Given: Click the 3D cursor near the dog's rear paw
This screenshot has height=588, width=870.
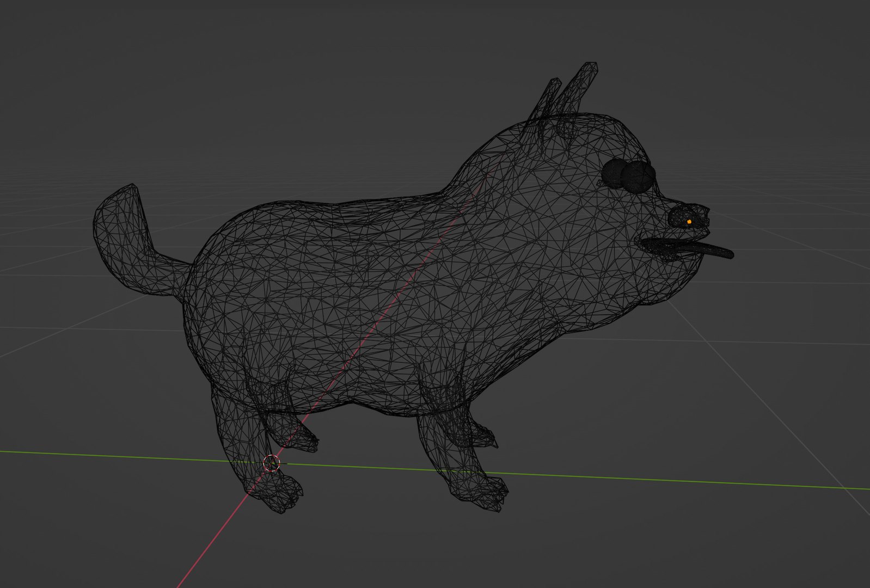Looking at the screenshot, I should click(271, 463).
